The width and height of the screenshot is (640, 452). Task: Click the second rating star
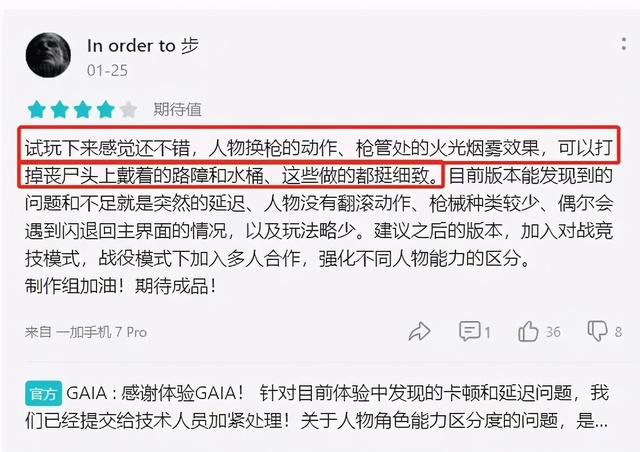click(60, 109)
